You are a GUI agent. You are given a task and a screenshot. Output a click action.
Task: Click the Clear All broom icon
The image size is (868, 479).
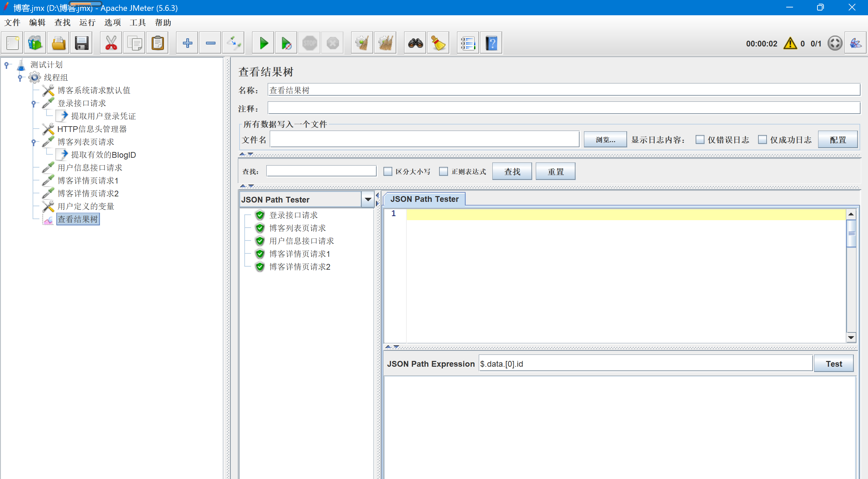(x=385, y=43)
